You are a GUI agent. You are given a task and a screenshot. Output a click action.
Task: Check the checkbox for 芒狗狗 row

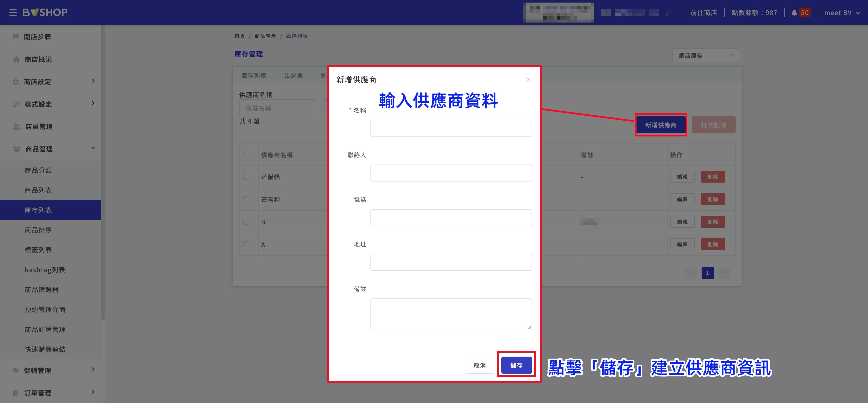tap(246, 199)
